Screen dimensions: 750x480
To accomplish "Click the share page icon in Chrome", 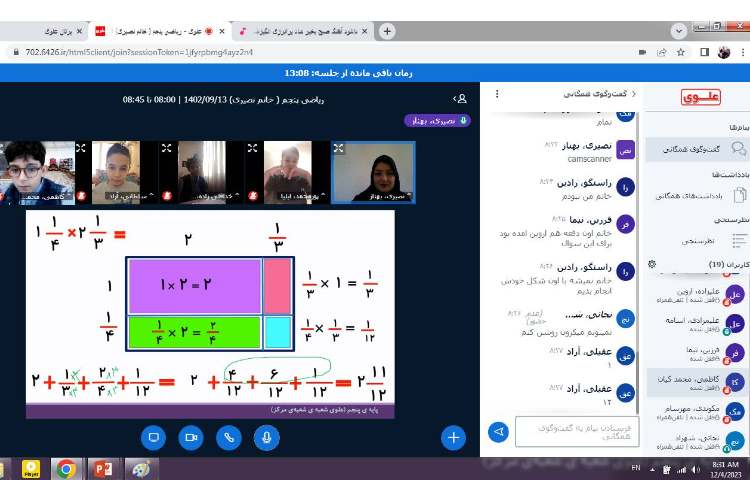I will [x=662, y=52].
